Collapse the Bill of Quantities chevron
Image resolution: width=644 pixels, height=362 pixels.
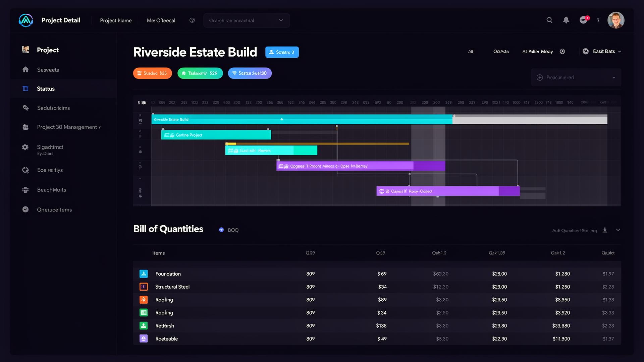coord(618,230)
